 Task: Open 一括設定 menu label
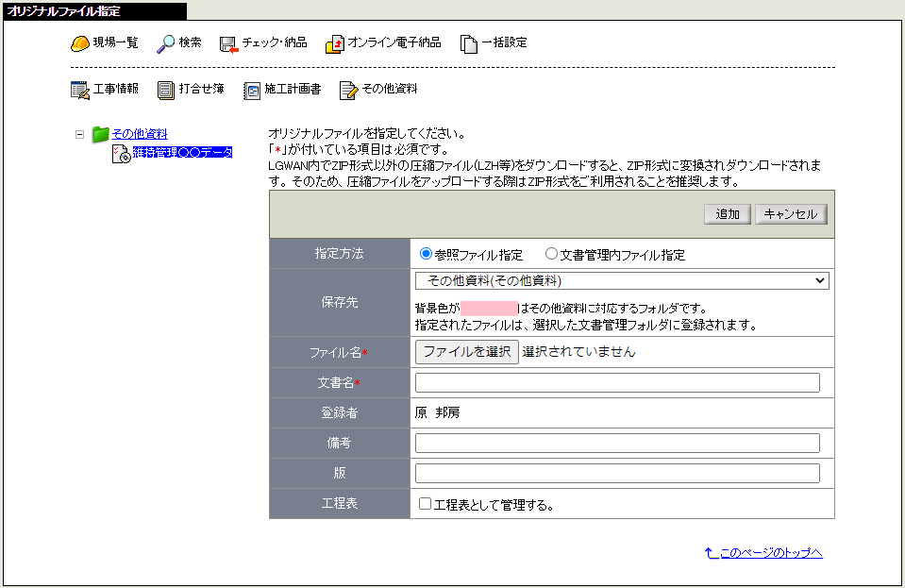504,42
